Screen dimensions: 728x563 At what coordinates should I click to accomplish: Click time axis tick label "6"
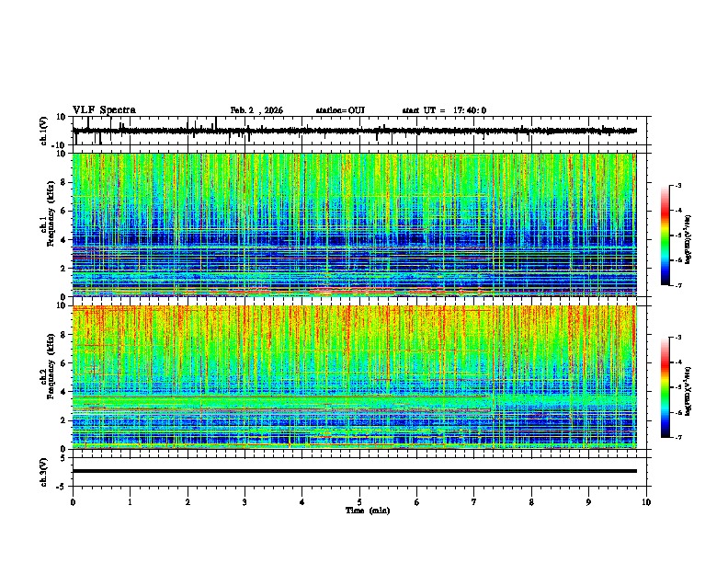tap(417, 502)
